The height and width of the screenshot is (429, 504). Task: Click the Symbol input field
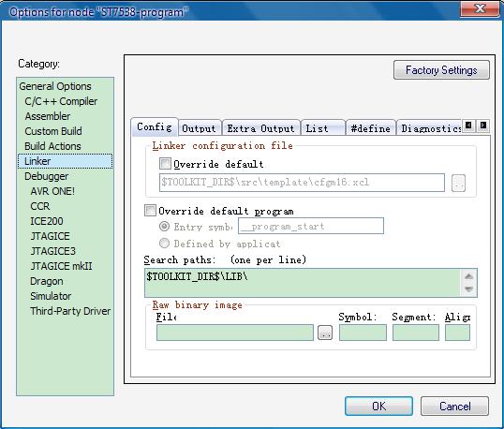(x=363, y=333)
